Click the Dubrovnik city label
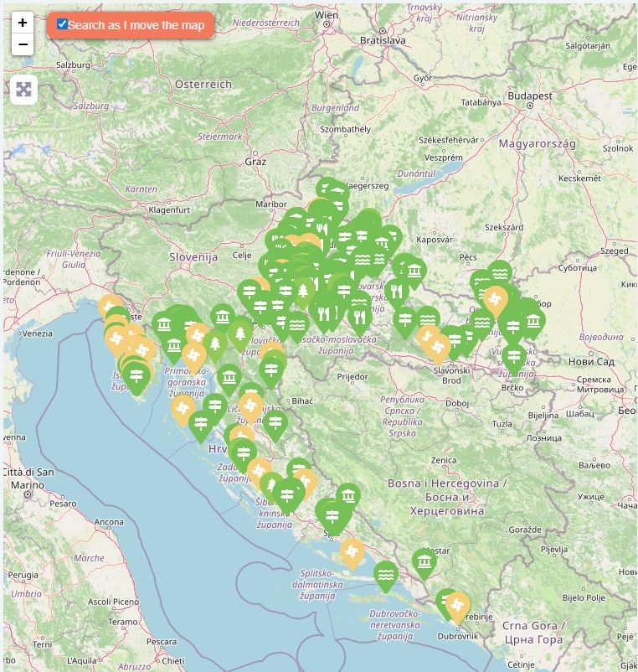The image size is (638, 672). pos(457,637)
